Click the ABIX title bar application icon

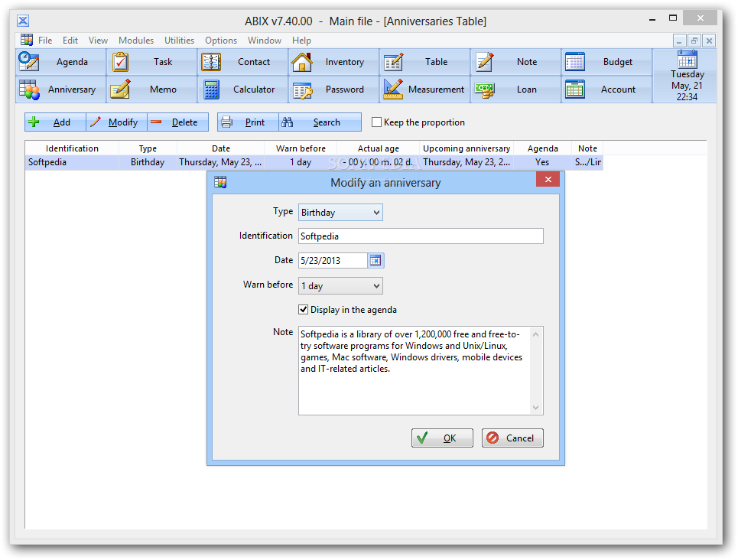coord(23,21)
